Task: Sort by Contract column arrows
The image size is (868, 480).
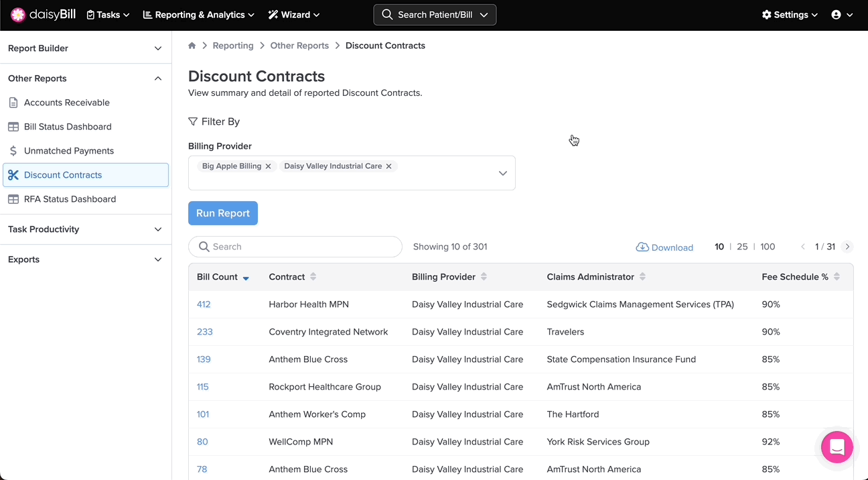Action: coord(313,277)
